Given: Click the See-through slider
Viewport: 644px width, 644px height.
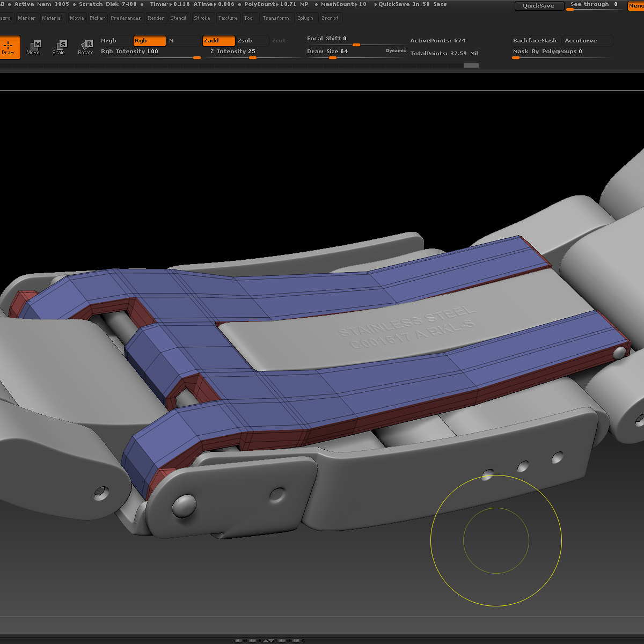Looking at the screenshot, I should [x=595, y=5].
